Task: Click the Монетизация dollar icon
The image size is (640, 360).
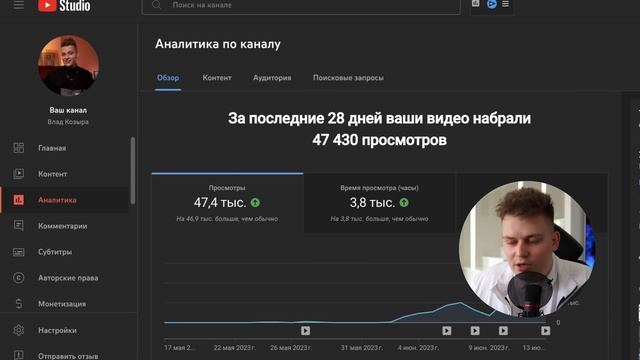Action: [x=18, y=304]
